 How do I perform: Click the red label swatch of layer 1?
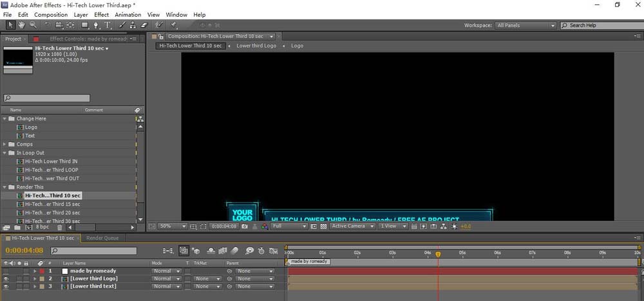point(41,271)
